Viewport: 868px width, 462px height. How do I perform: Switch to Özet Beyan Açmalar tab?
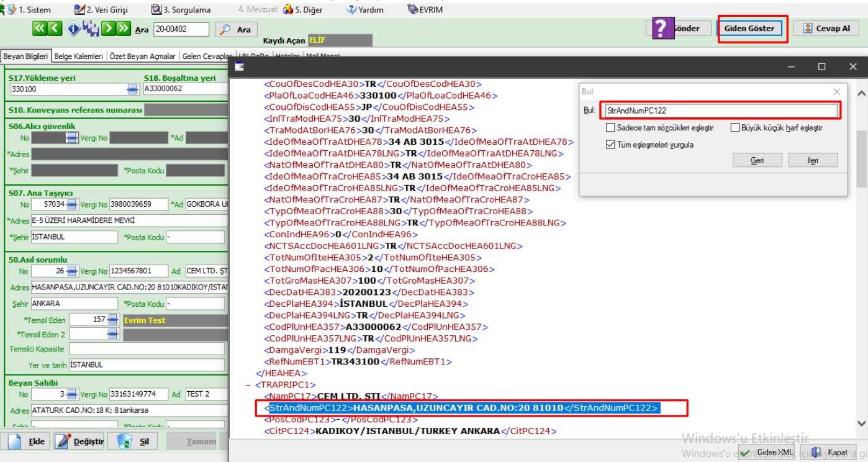click(143, 57)
